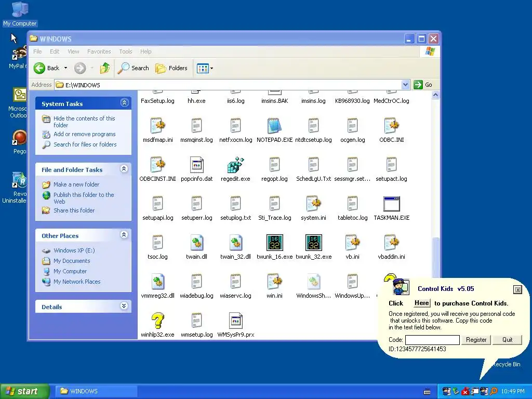
Task: Open the Views button dropdown
Action: click(212, 68)
